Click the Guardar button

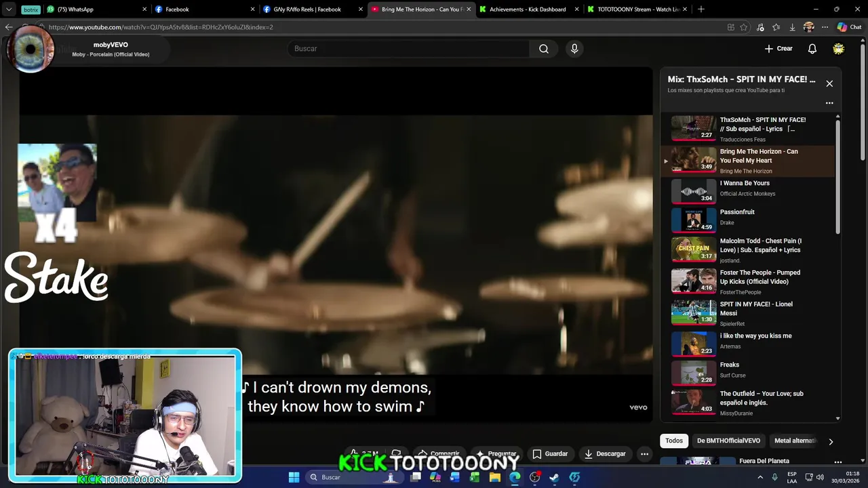point(550,453)
